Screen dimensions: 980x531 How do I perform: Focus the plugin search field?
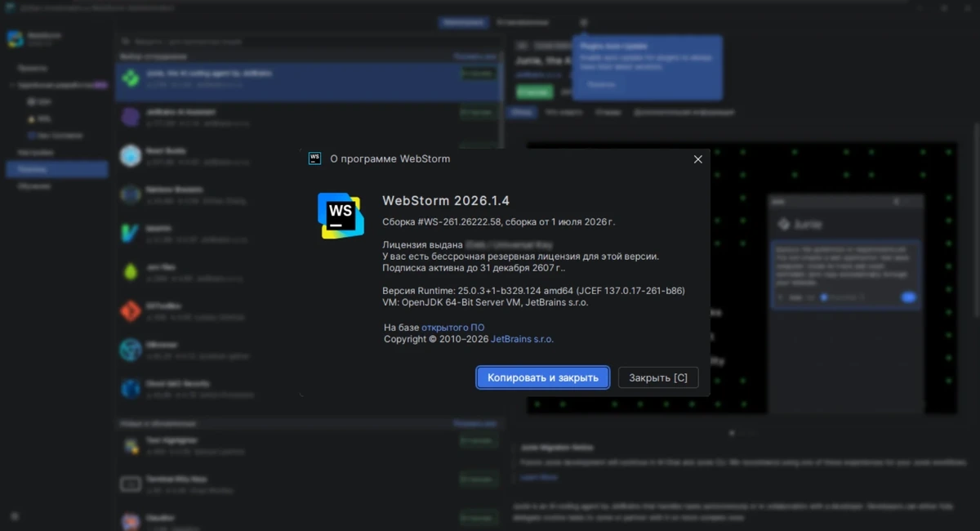coord(310,40)
